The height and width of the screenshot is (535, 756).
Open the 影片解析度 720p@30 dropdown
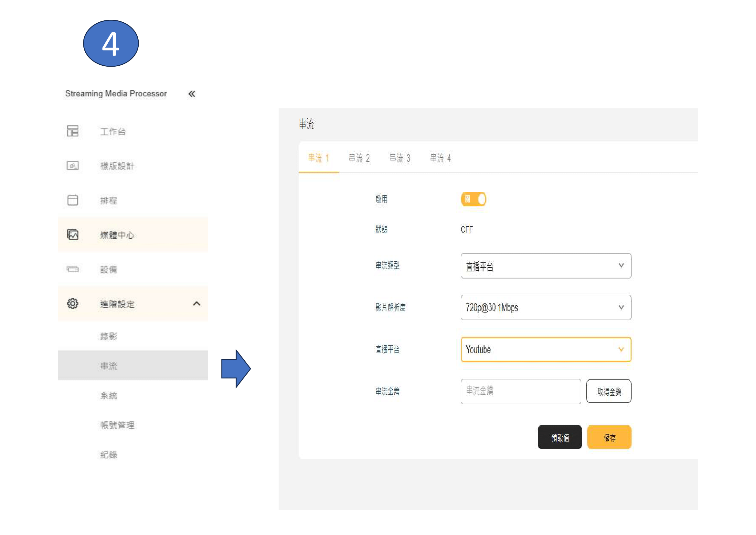tap(546, 307)
